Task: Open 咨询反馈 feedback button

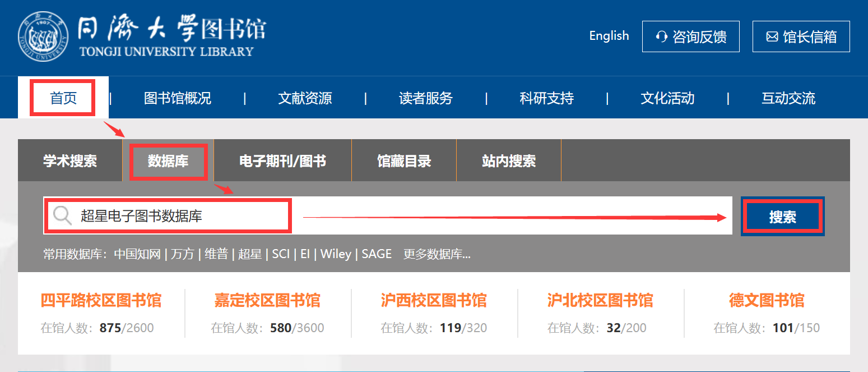Action: [691, 36]
